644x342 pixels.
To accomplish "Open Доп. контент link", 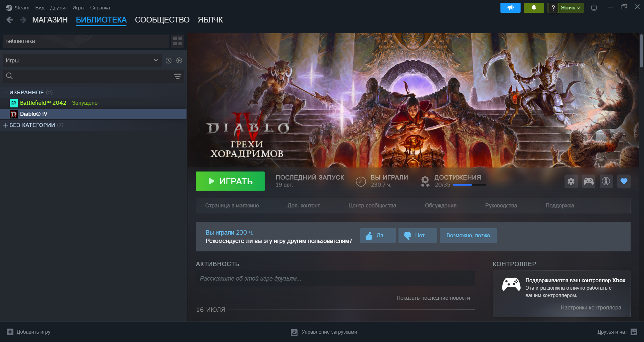I will (x=304, y=205).
